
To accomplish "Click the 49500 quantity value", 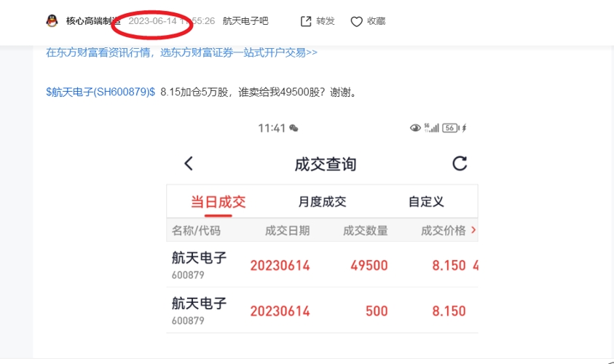I will tap(369, 266).
